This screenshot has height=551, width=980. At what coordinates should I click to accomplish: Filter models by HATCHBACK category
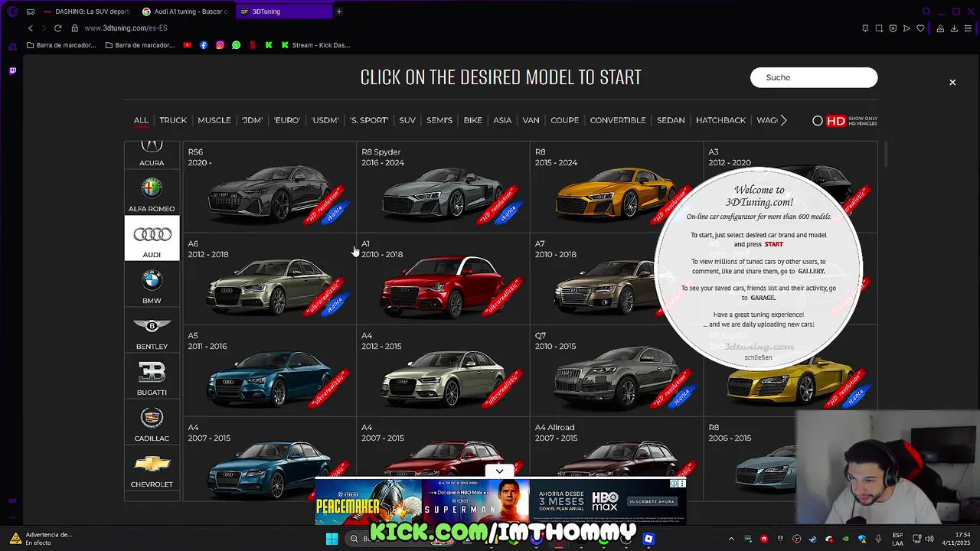[720, 120]
